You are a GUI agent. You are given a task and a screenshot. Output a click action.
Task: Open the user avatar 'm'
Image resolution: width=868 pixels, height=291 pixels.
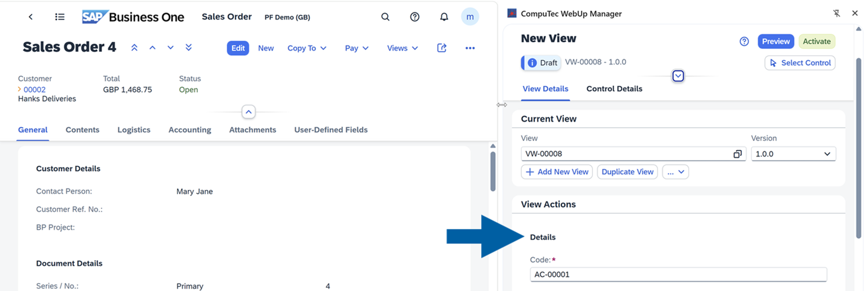(470, 17)
